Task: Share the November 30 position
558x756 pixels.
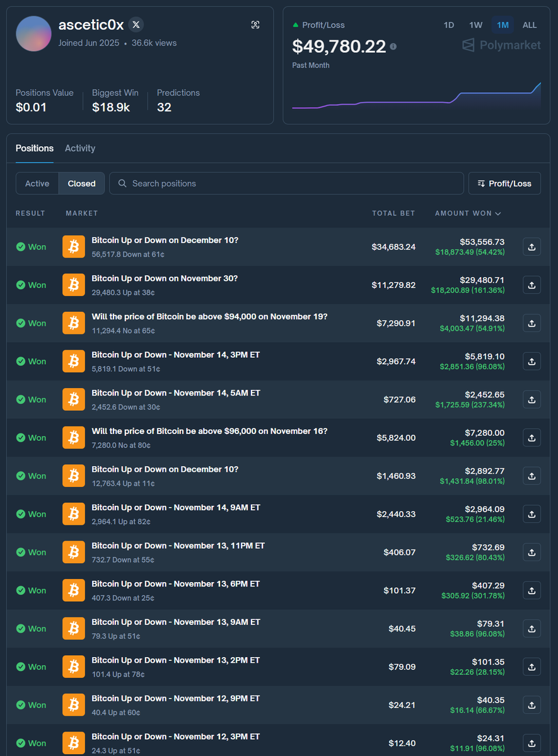Action: coord(532,285)
